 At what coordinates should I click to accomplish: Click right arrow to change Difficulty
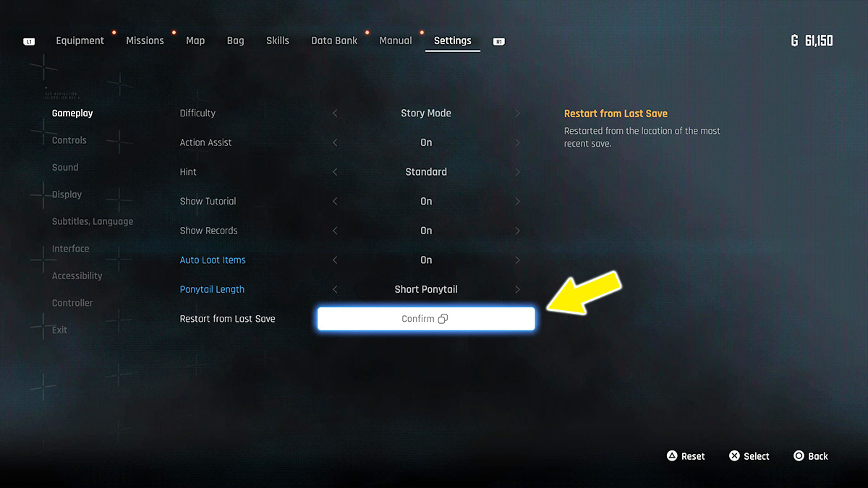coord(517,114)
